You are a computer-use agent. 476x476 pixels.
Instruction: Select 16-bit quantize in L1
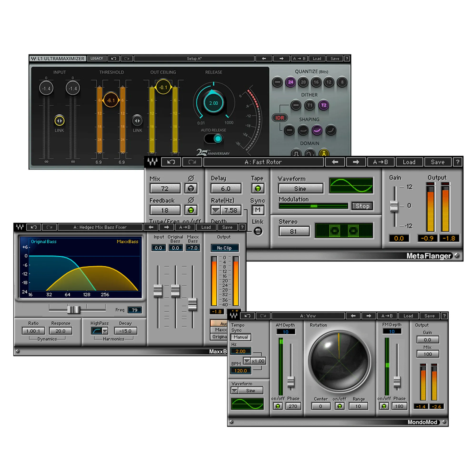(x=316, y=82)
